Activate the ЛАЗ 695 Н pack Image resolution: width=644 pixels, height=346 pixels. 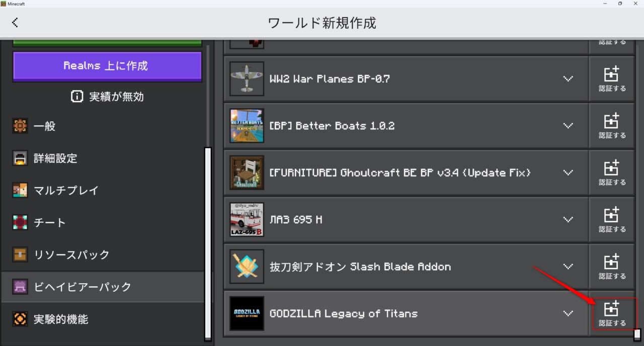(612, 220)
